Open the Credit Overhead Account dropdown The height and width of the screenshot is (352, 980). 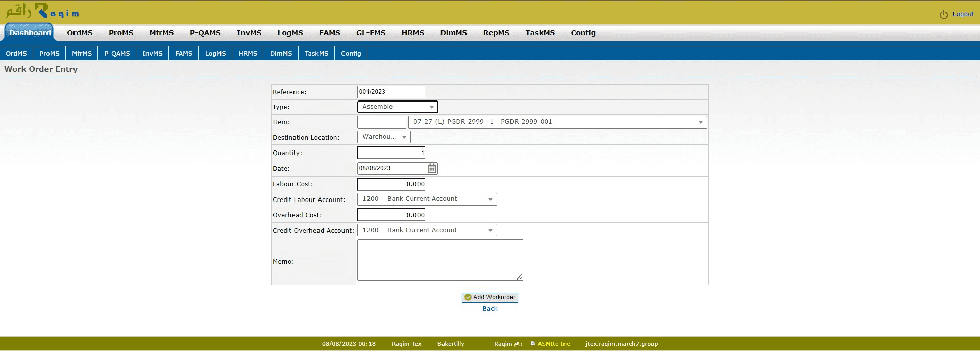click(427, 230)
